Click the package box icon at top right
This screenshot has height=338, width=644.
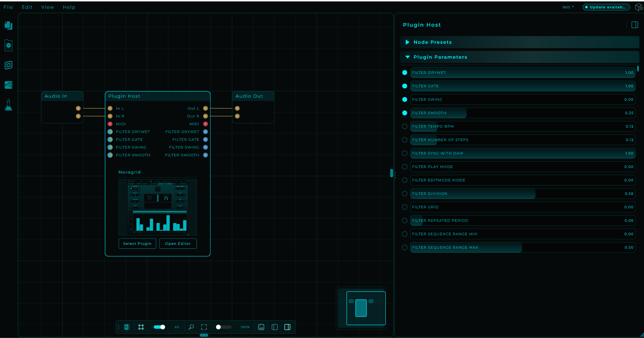(639, 7)
